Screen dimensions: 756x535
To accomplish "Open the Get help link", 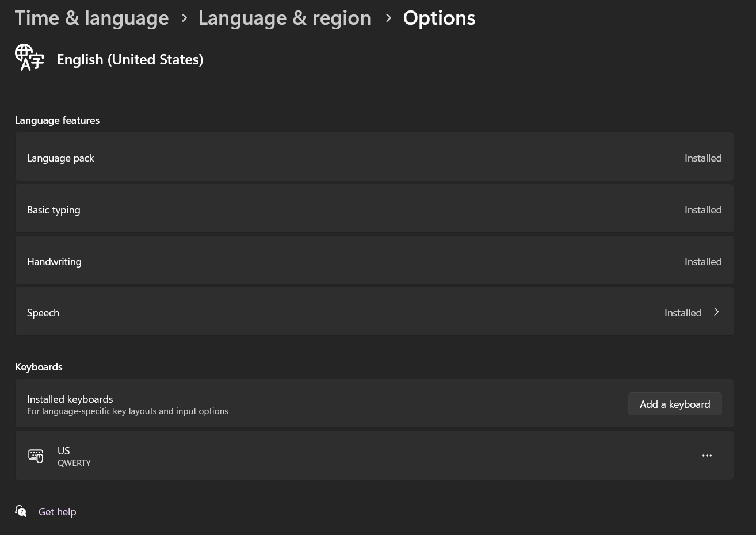I will (x=57, y=512).
